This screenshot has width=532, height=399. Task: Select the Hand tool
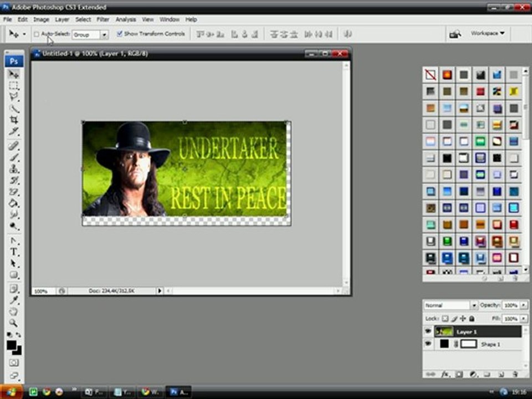[x=13, y=311]
